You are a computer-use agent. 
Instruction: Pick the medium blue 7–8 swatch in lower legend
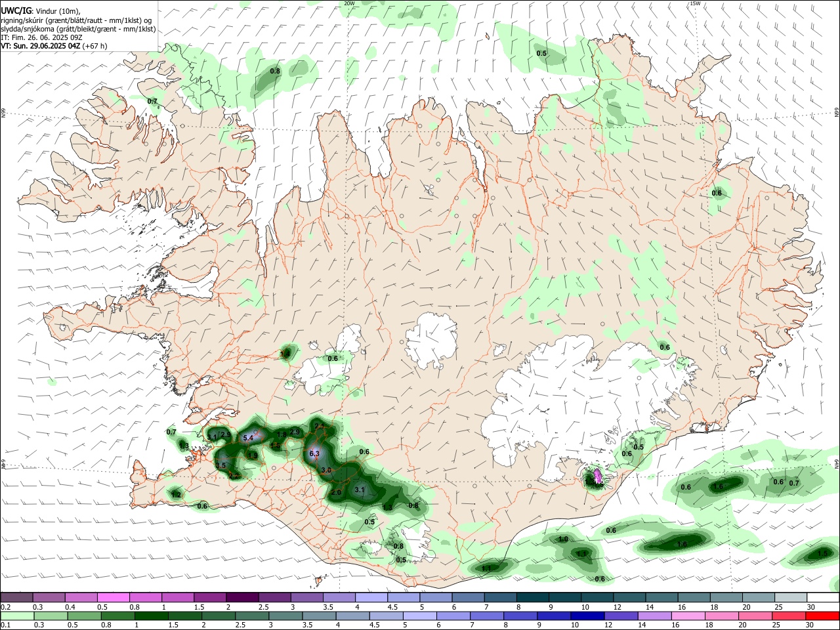[x=487, y=616]
